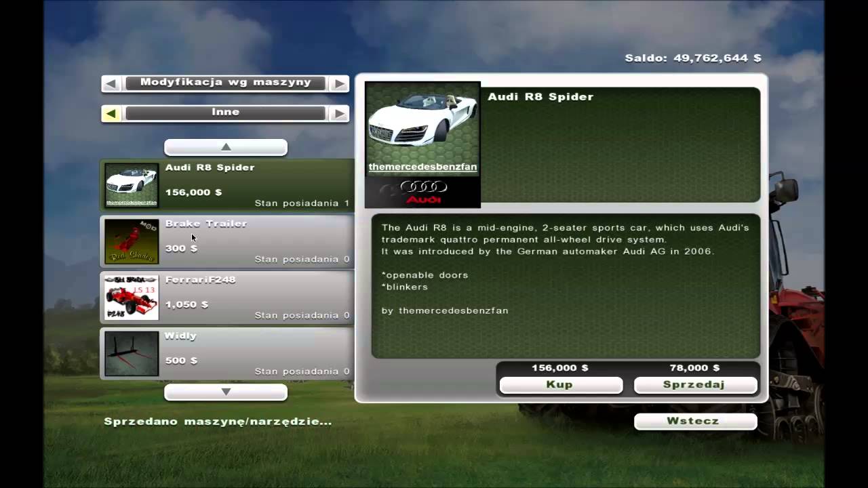Click the '*openable doors' description line
Viewport: 868px width, 488px height.
coord(425,275)
